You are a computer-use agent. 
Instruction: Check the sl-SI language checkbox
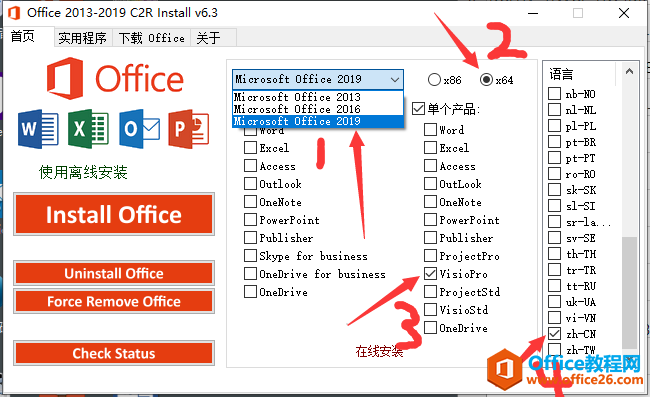[x=554, y=206]
